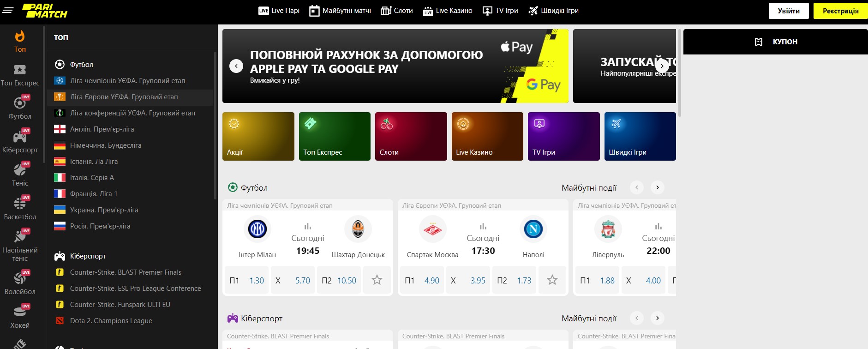Screen dimensions: 868x349
Task: Bet draw X 3.95 Спартак–Наполі
Action: pyautogui.click(x=468, y=280)
